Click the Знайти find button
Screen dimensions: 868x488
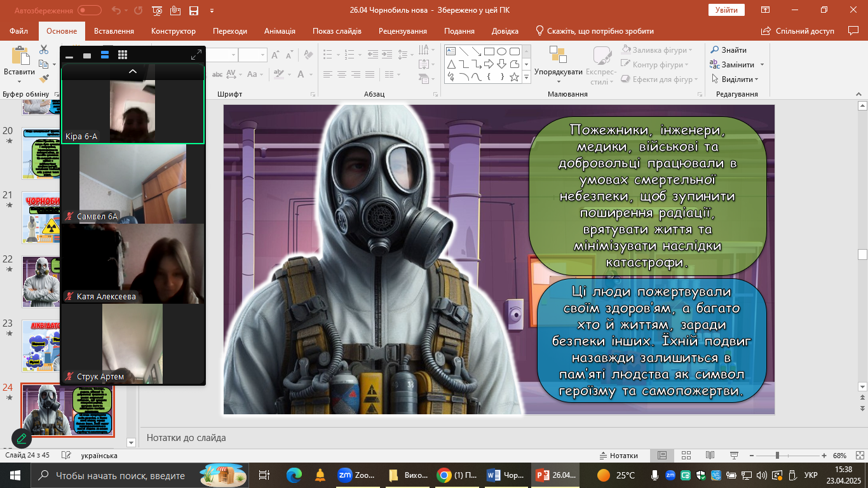tap(728, 50)
